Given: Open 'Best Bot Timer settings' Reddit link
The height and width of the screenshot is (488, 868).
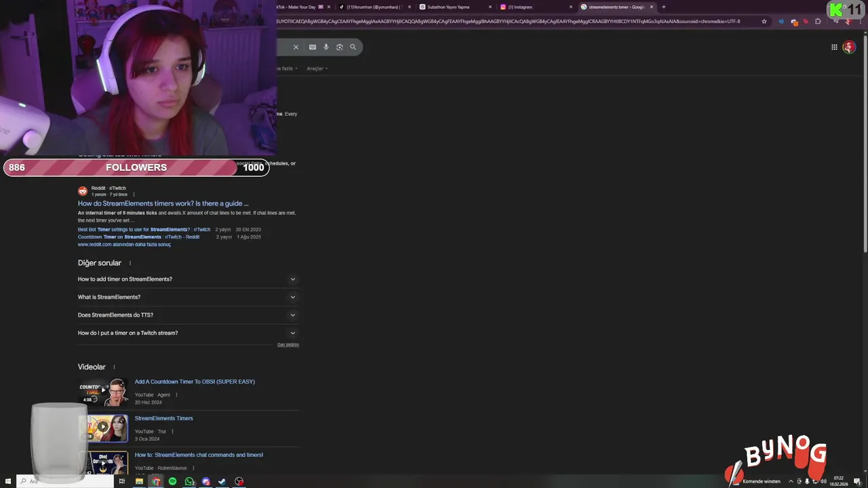Looking at the screenshot, I should (x=144, y=230).
